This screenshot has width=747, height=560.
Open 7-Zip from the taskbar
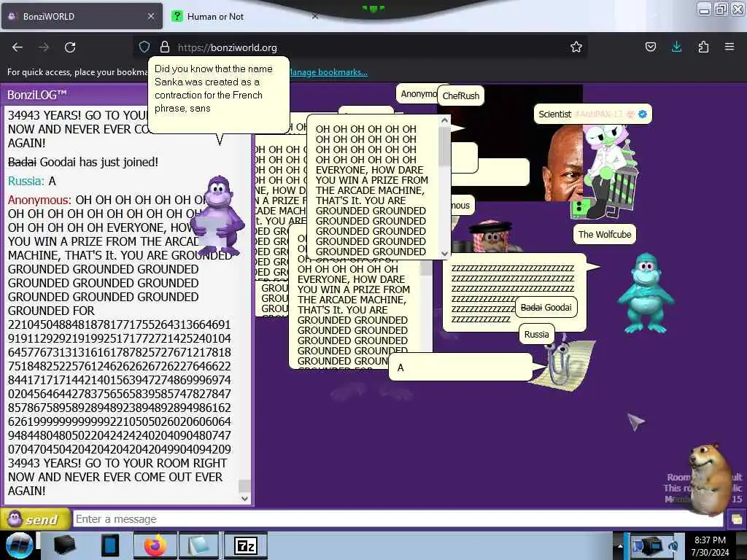246,545
